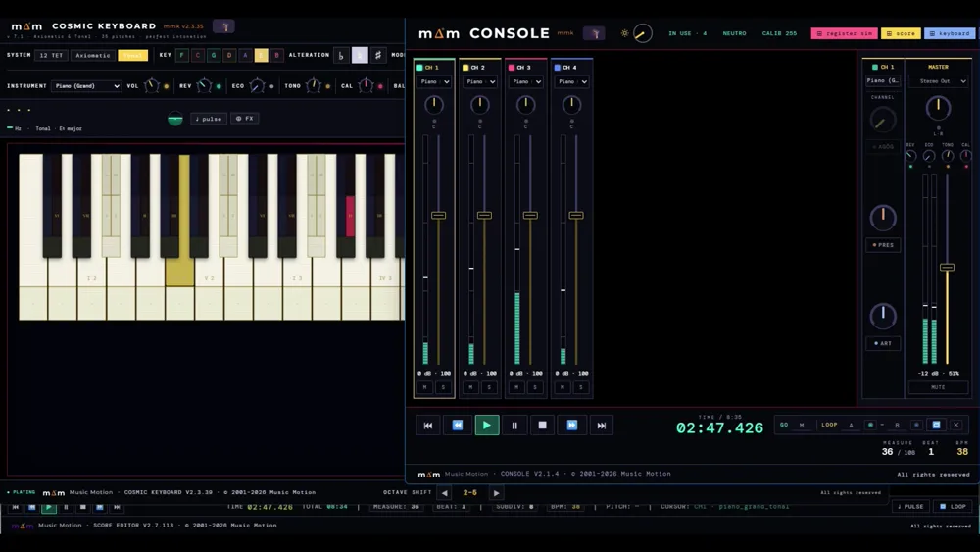Image resolution: width=980 pixels, height=552 pixels.
Task: Click the Master L-R balance knob
Action: tap(938, 108)
